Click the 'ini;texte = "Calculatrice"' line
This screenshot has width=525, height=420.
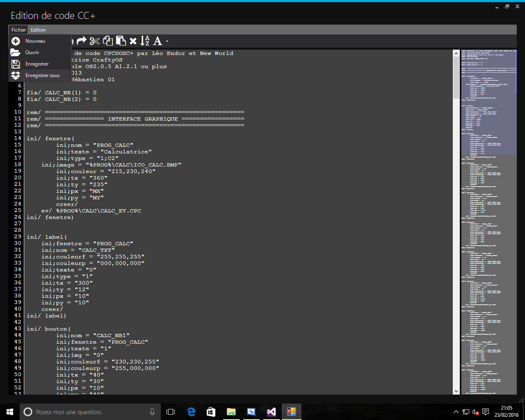coord(104,152)
